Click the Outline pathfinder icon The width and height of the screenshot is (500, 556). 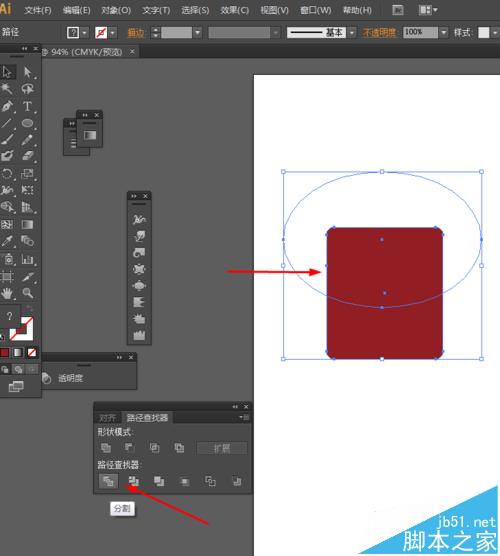[210, 481]
